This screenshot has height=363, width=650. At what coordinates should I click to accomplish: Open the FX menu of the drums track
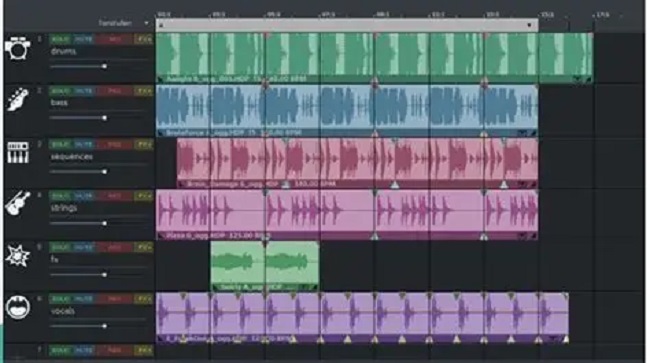[143, 39]
